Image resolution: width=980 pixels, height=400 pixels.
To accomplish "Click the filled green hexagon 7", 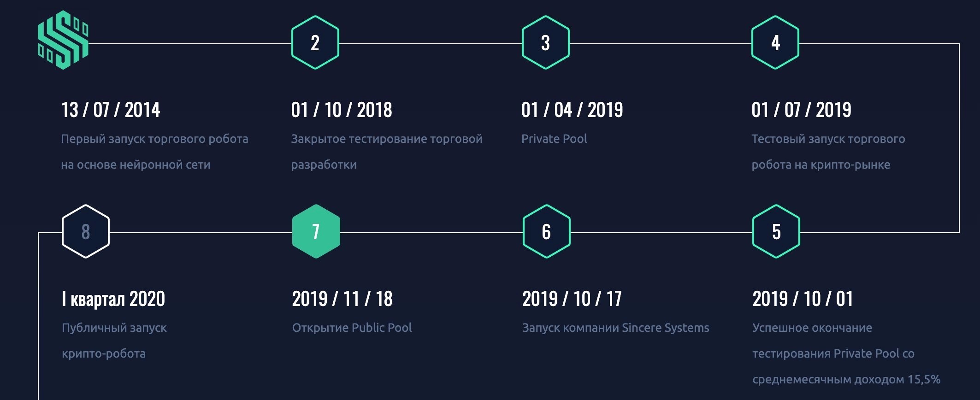I will pyautogui.click(x=316, y=232).
